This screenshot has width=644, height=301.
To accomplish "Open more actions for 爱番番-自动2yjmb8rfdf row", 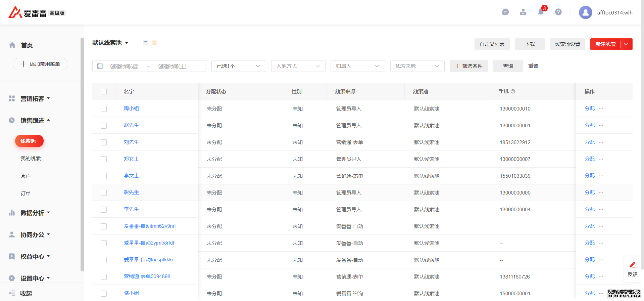I will (601, 243).
